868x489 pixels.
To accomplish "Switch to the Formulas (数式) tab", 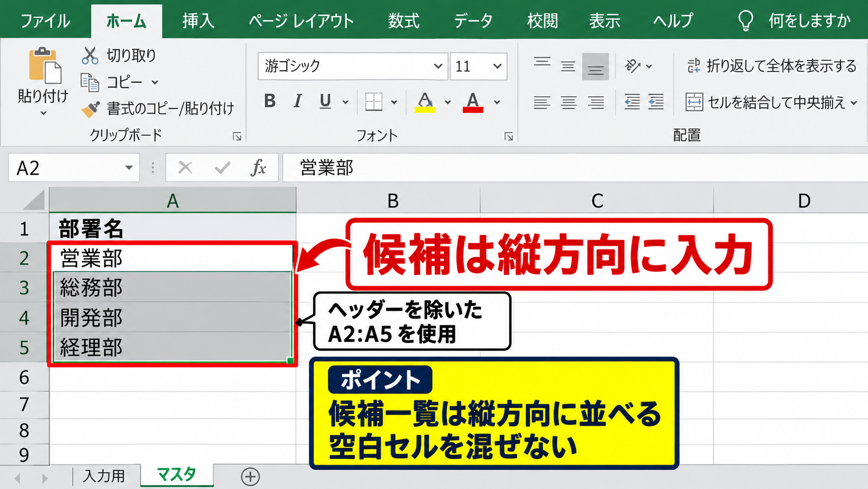I will pos(403,21).
